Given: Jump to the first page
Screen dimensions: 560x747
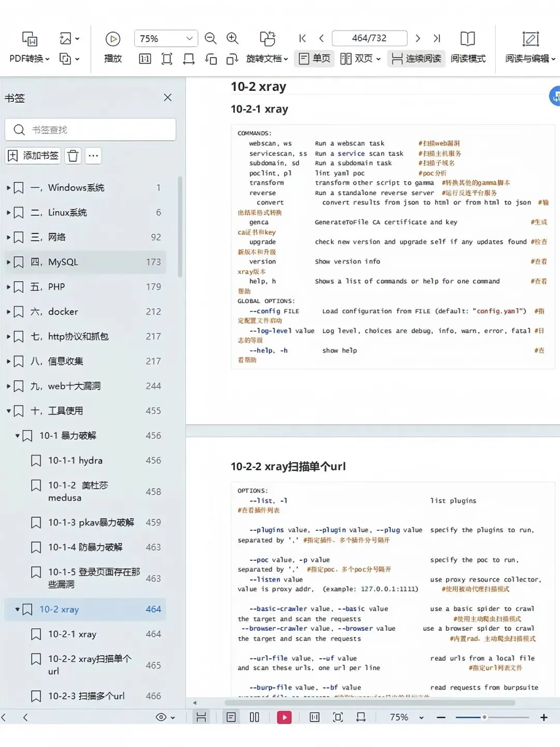Looking at the screenshot, I should tap(302, 38).
